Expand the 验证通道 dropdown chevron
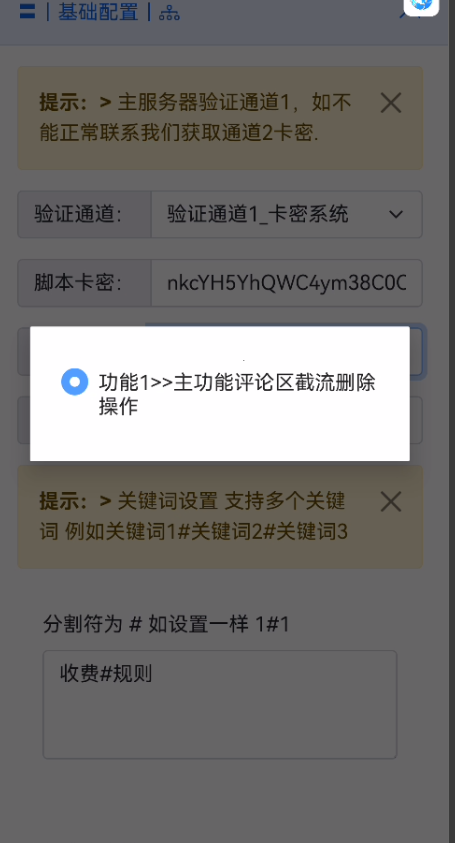The width and height of the screenshot is (455, 843). (396, 215)
